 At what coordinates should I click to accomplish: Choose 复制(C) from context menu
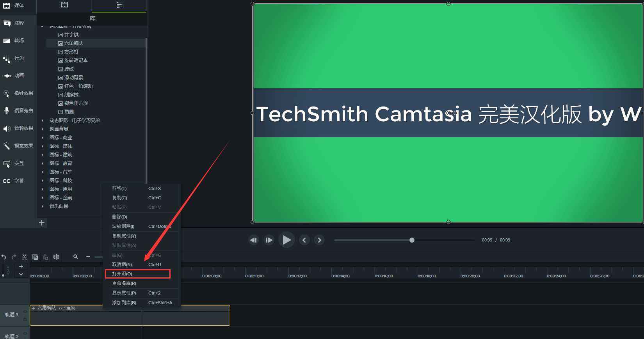142,198
